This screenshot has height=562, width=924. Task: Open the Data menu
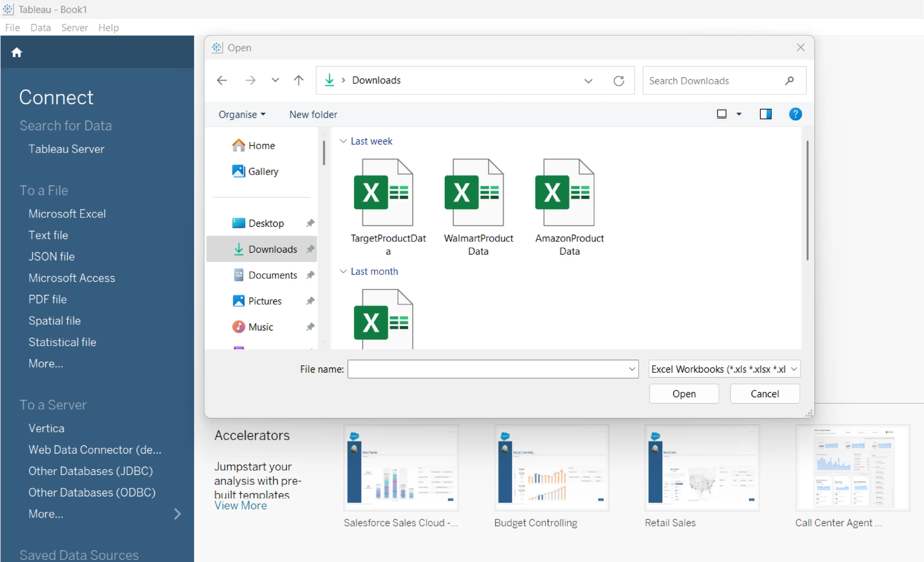coord(40,28)
